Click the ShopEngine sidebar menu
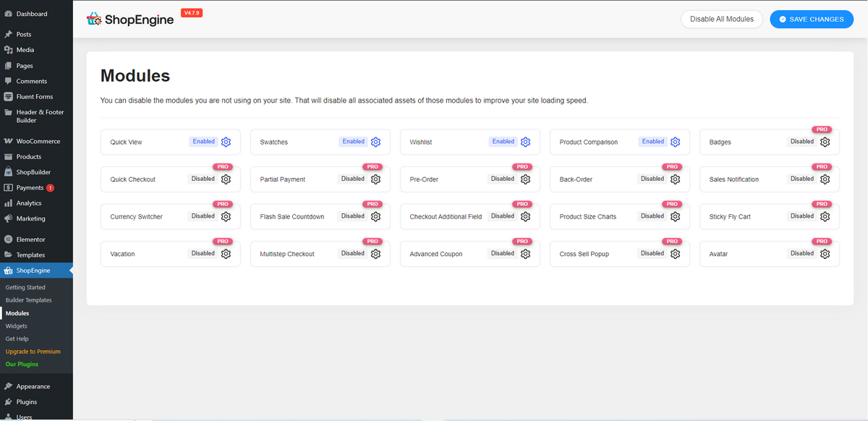This screenshot has width=868, height=421. [36, 271]
